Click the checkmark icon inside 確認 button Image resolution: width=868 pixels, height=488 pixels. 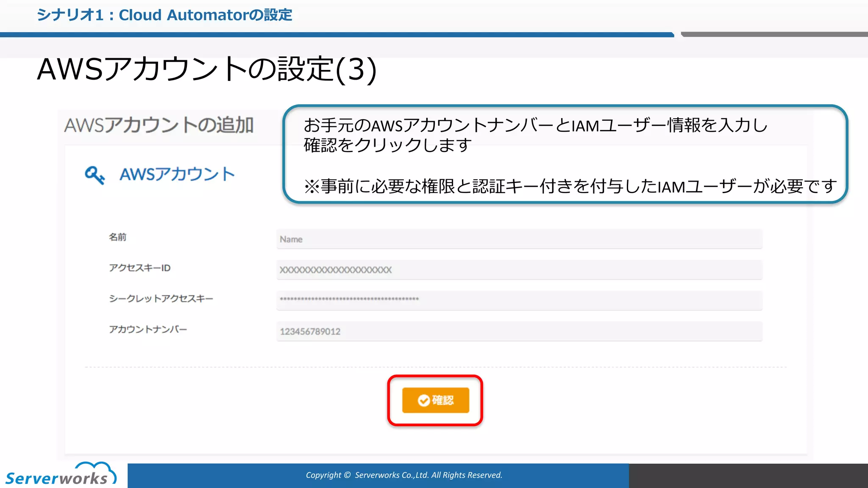[423, 400]
